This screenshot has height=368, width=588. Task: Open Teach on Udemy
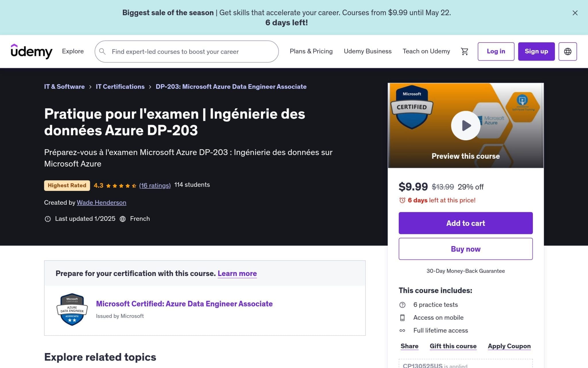point(426,51)
